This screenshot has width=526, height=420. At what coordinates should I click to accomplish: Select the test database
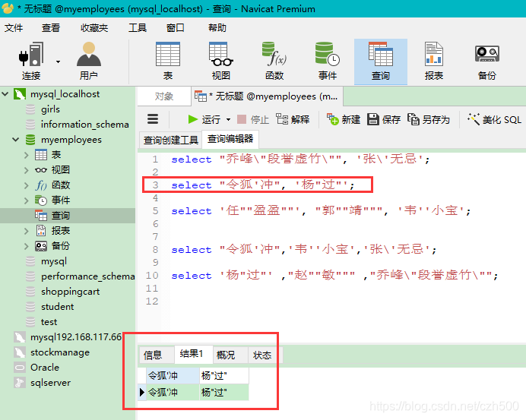[49, 322]
